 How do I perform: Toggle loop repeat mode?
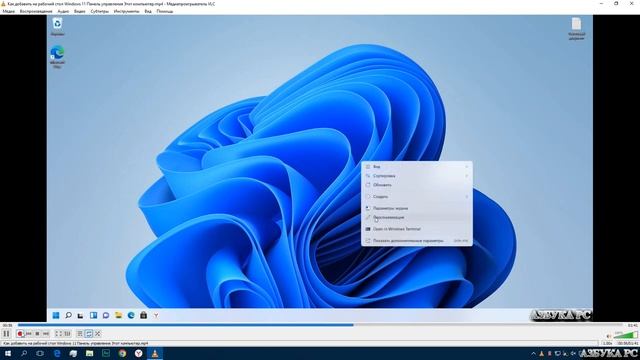tap(89, 334)
